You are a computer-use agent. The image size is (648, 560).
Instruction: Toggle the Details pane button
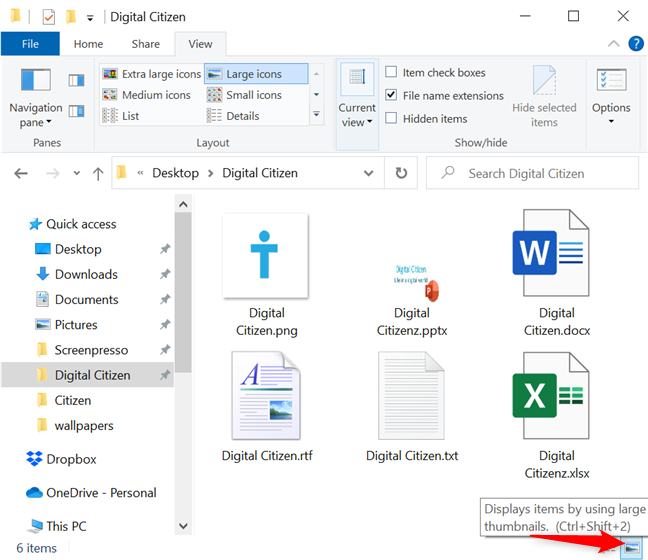(76, 111)
